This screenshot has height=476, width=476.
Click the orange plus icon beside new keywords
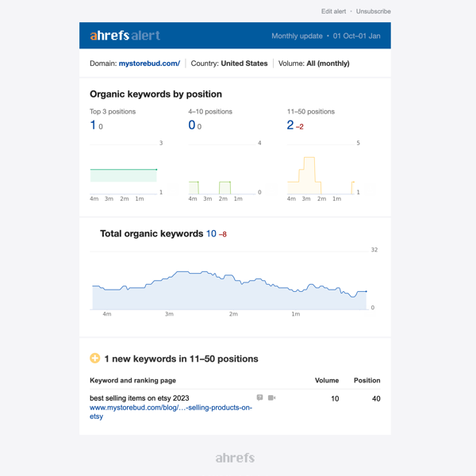95,359
